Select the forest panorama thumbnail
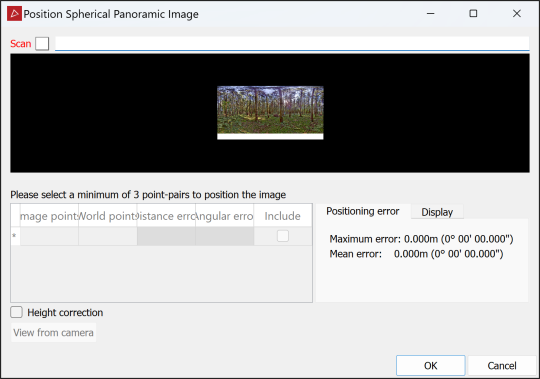Screen dimensions: 540x379 click(x=270, y=113)
